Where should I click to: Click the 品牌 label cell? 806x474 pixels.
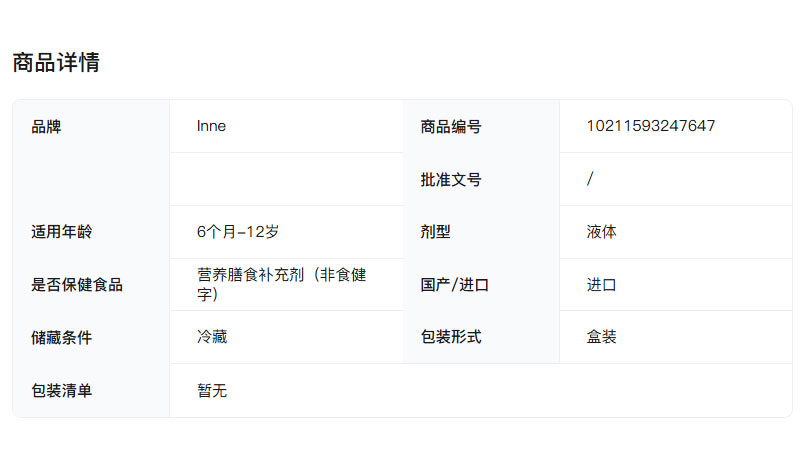[46, 127]
